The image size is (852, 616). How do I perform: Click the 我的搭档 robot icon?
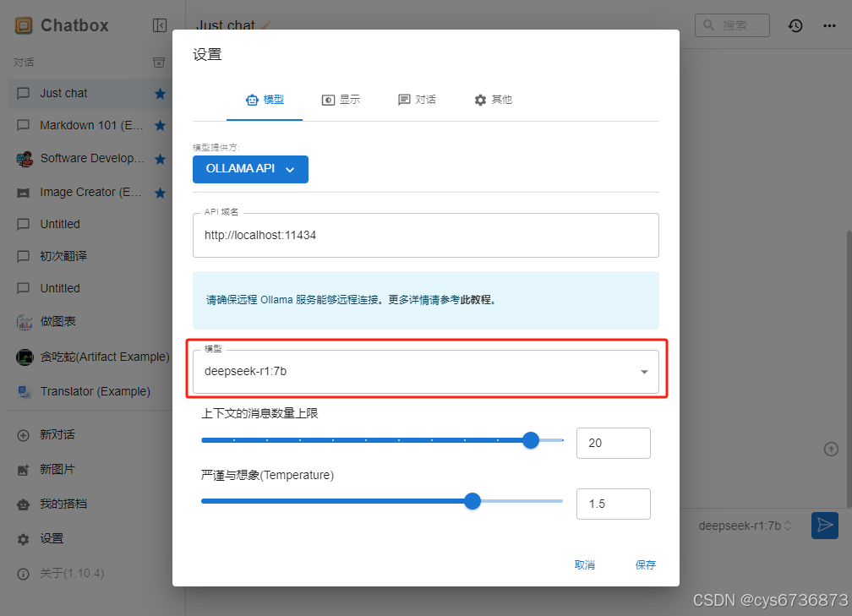click(x=24, y=504)
